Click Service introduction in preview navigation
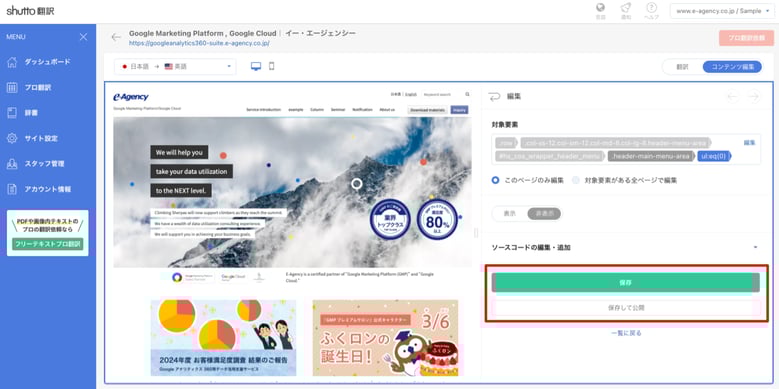779x389 pixels. coord(263,109)
